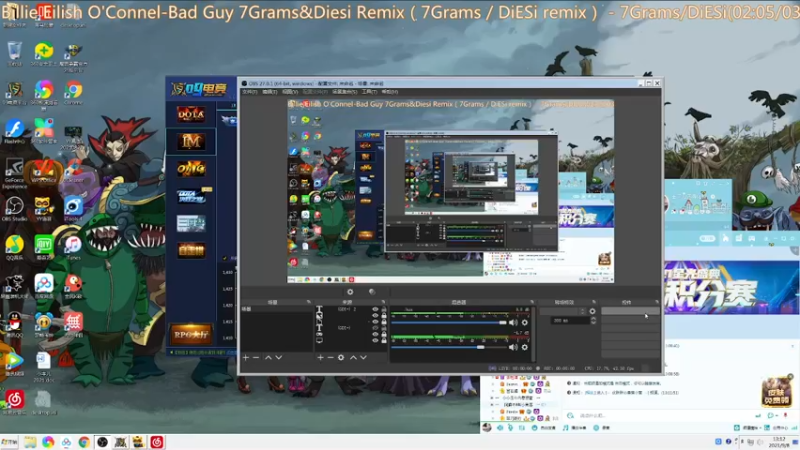
Task: Undock Controls panel using its header float icon
Action: 657,302
